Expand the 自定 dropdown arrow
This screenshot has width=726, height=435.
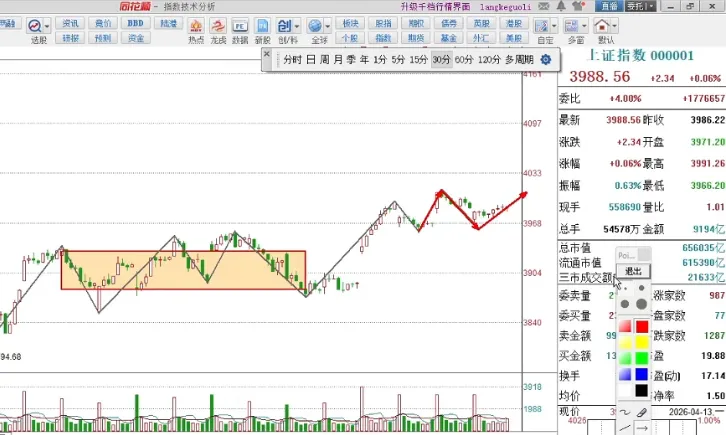[x=554, y=26]
